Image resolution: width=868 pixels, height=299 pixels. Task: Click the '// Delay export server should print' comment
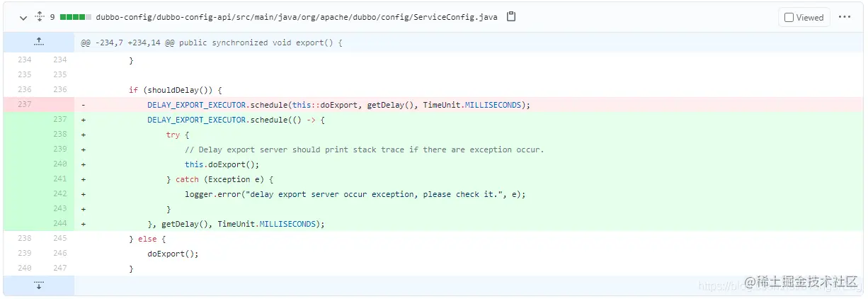(365, 149)
